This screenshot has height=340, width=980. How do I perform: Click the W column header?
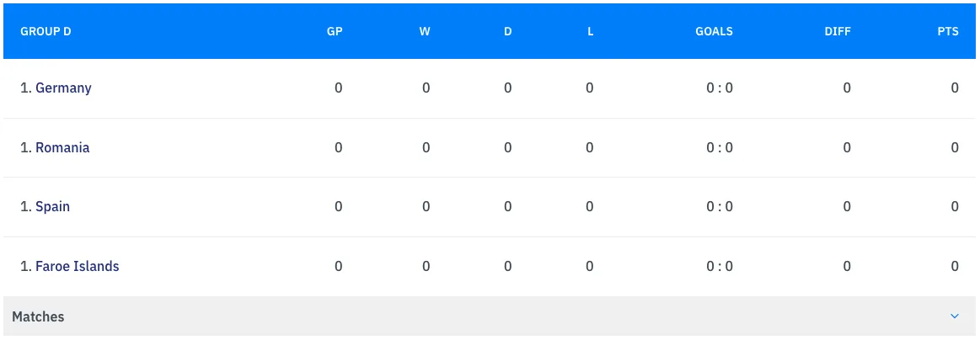tap(424, 31)
